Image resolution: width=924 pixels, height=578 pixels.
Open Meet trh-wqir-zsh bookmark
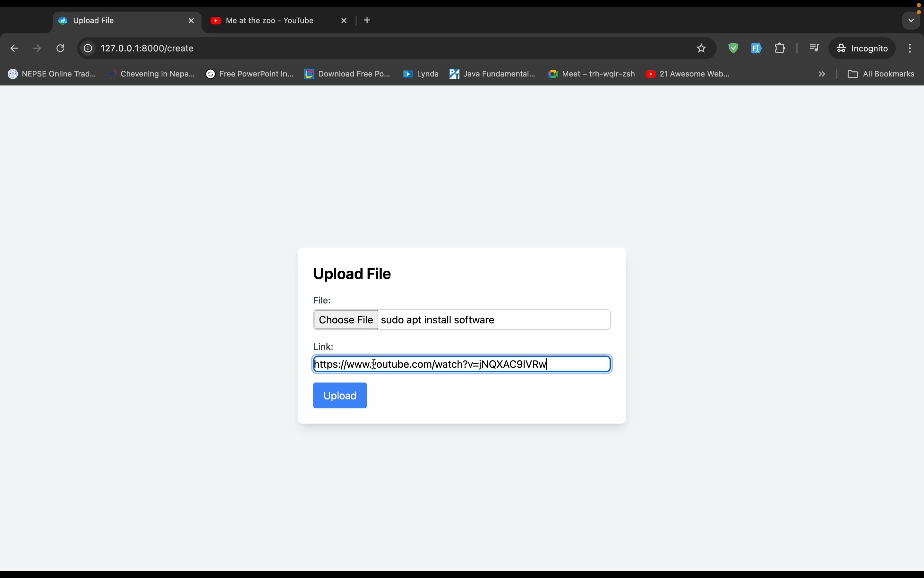pos(591,74)
